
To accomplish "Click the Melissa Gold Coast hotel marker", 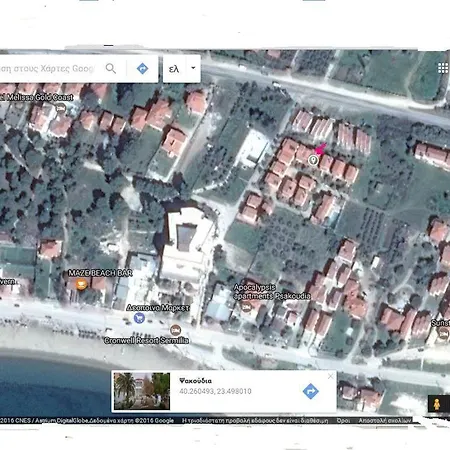I will click(61, 108).
